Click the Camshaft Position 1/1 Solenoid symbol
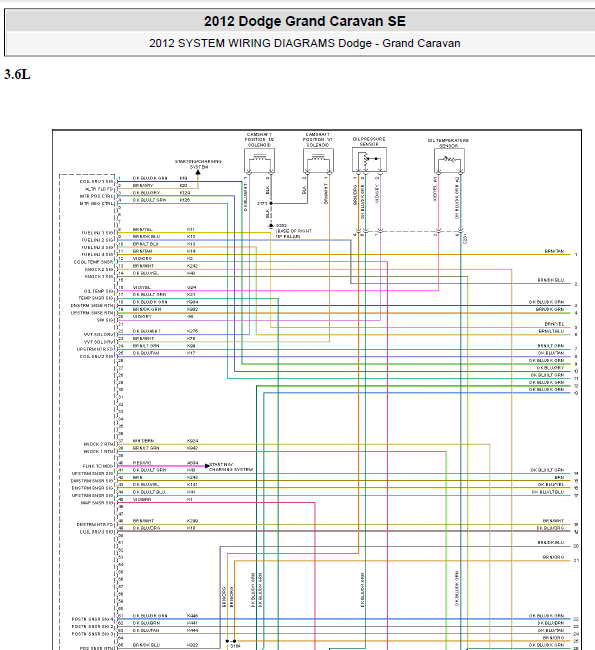Image resolution: width=595 pixels, height=650 pixels. (x=318, y=161)
